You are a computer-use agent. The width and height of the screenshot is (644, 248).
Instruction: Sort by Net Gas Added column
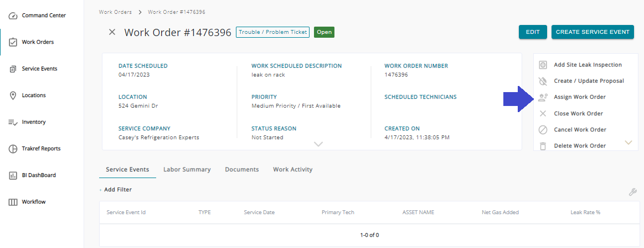point(500,212)
